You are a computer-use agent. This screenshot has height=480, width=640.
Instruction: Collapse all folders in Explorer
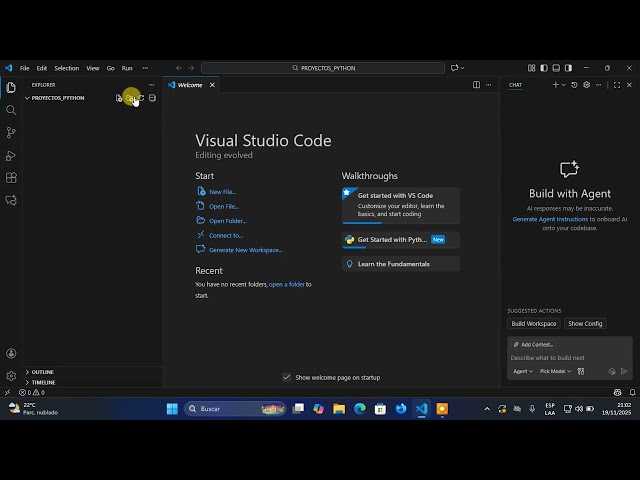152,98
